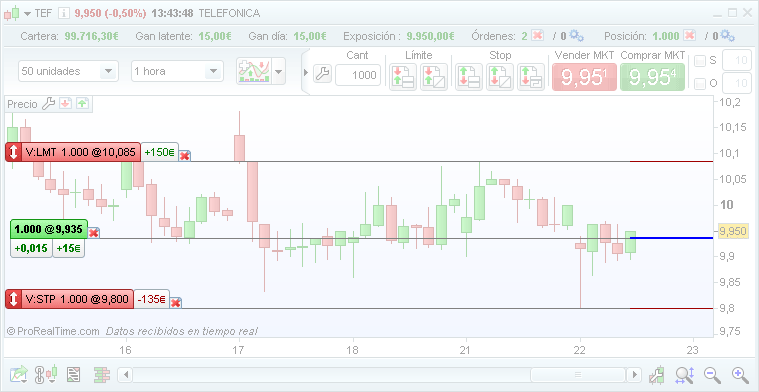Click the Gan latente value 15,00€
This screenshot has width=759, height=392.
point(214,36)
